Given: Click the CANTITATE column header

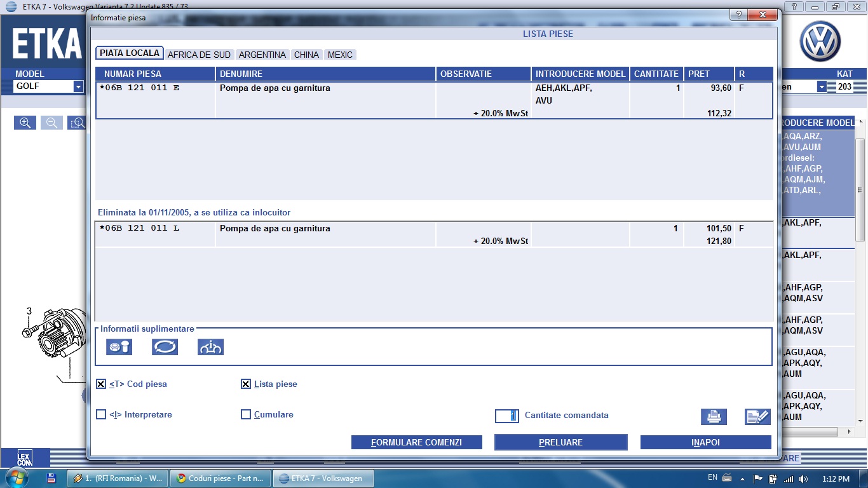Looking at the screenshot, I should (x=656, y=74).
